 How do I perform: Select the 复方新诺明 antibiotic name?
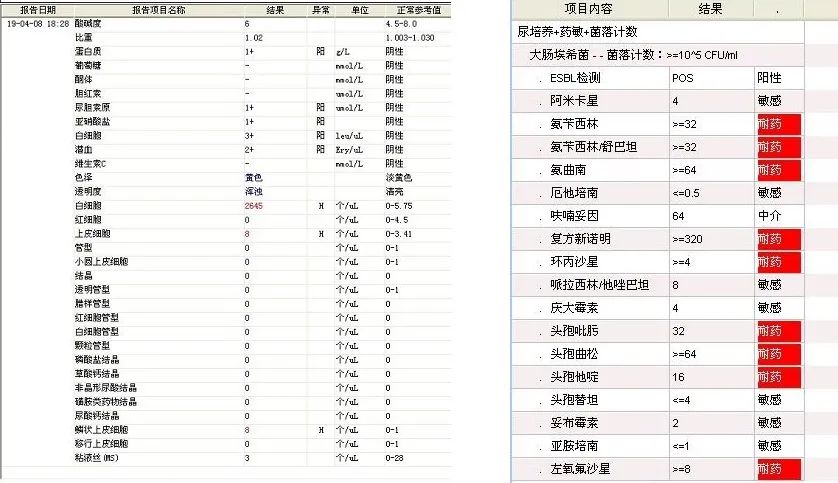(x=580, y=239)
